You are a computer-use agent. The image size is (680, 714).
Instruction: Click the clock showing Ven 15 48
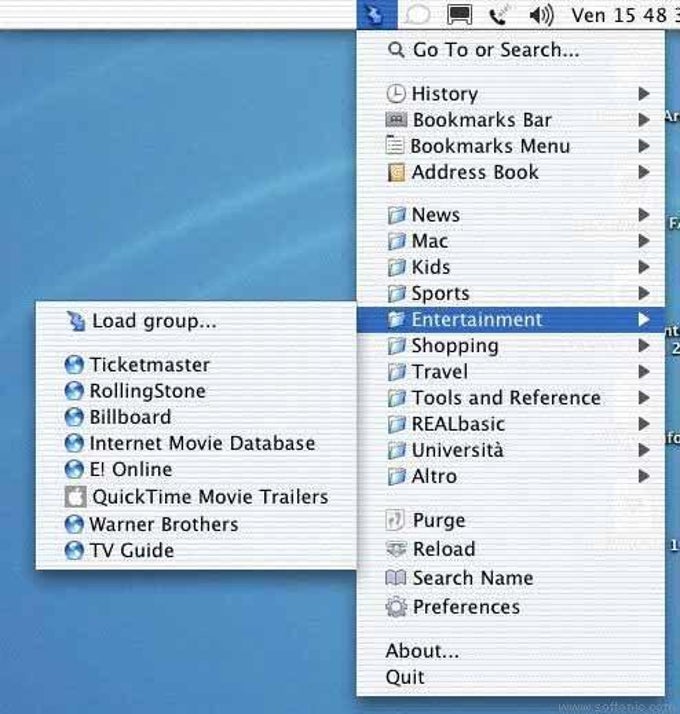(625, 15)
